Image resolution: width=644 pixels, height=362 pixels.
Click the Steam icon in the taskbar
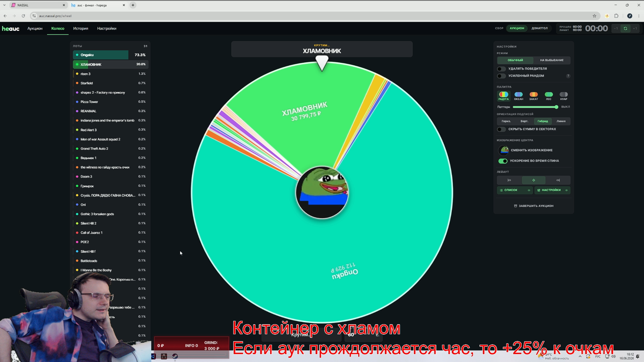pyautogui.click(x=175, y=356)
